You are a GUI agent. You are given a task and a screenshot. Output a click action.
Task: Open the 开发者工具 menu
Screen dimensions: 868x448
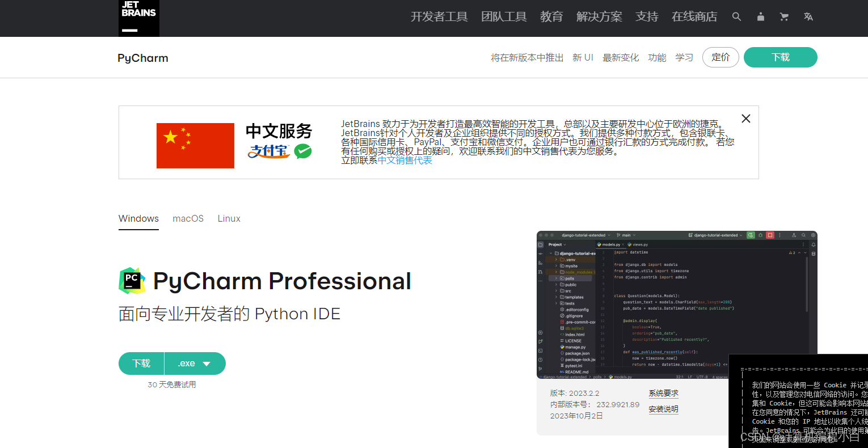click(439, 17)
